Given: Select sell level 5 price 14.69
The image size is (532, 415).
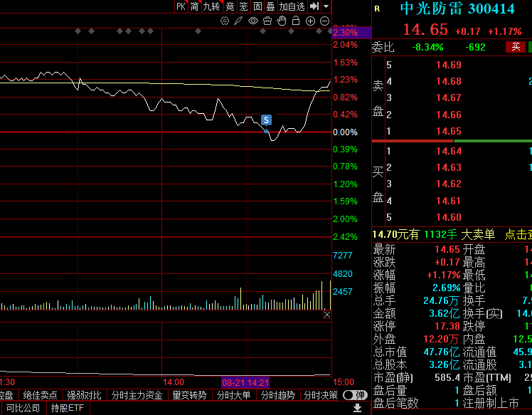Looking at the screenshot, I should (449, 65).
